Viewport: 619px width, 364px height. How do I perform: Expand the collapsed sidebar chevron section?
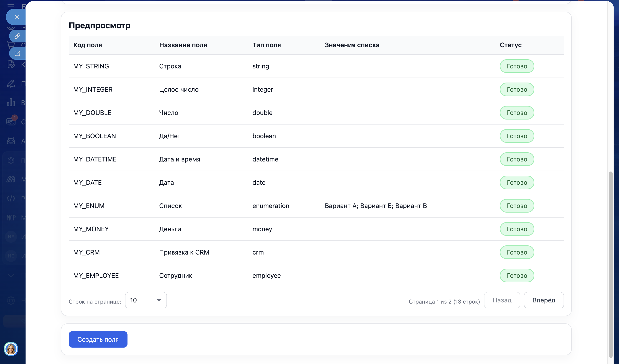click(11, 275)
